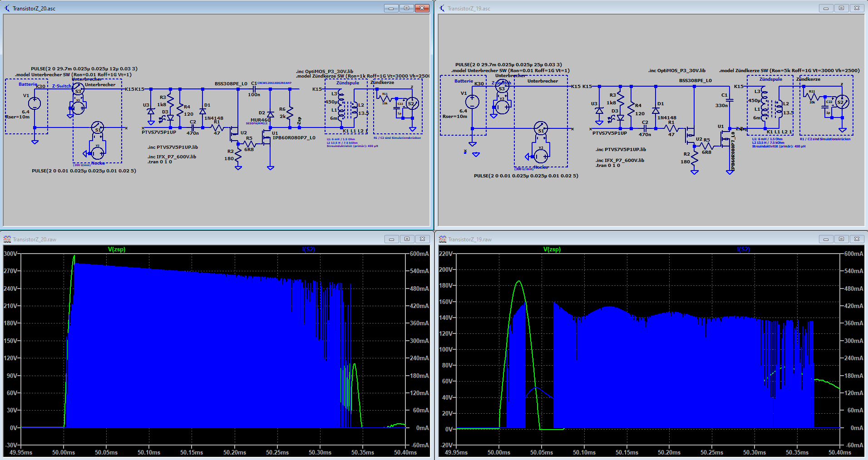Close the TransistorZ_19.raw waveform window
The width and height of the screenshot is (868, 460).
(x=857, y=239)
